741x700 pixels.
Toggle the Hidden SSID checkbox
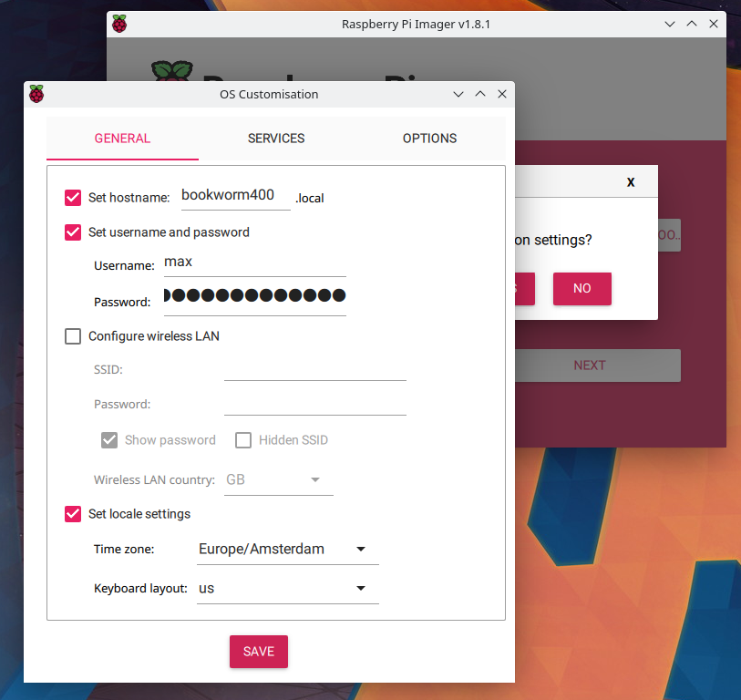click(243, 440)
